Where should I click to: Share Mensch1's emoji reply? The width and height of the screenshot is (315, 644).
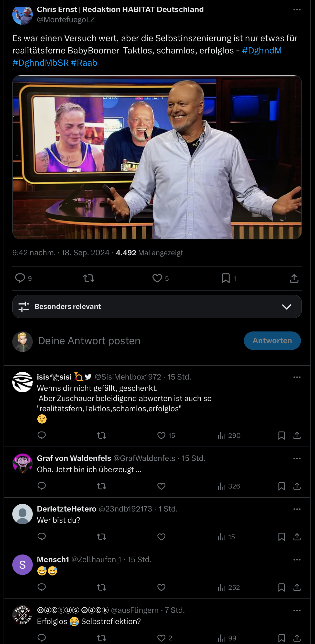297,587
